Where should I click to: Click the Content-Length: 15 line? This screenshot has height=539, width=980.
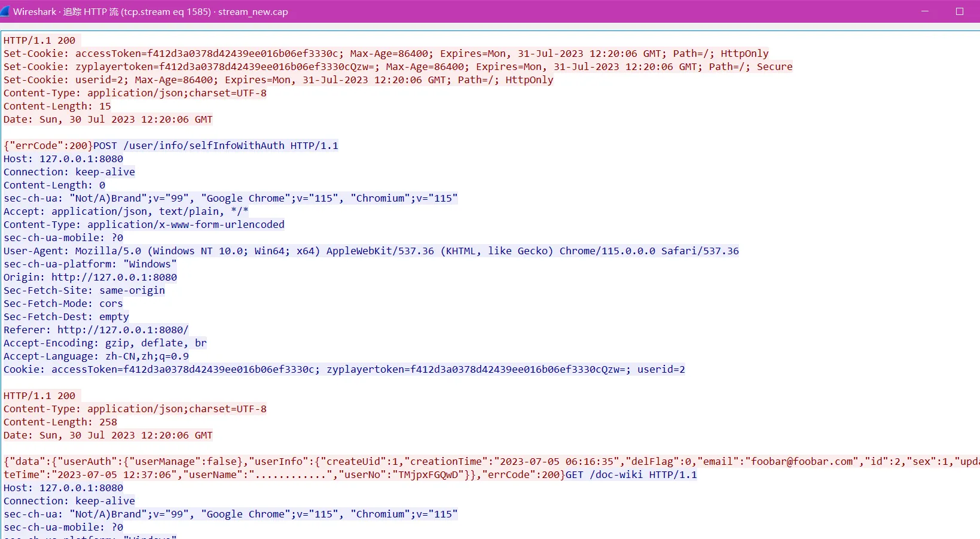tap(57, 106)
